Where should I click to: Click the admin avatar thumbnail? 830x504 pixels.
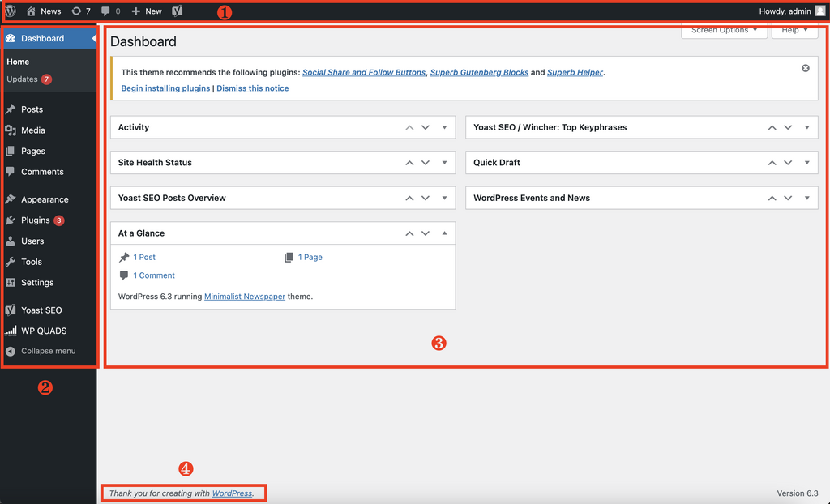820,11
